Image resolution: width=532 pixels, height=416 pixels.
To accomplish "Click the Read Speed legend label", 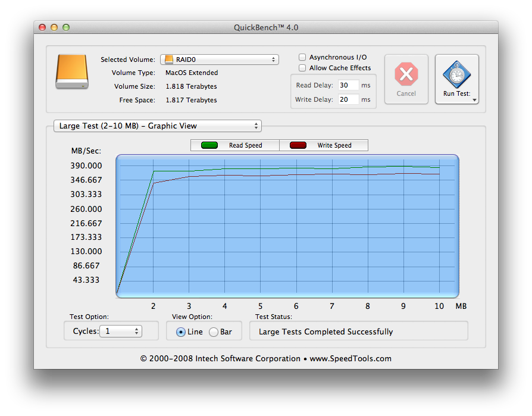I will (245, 145).
